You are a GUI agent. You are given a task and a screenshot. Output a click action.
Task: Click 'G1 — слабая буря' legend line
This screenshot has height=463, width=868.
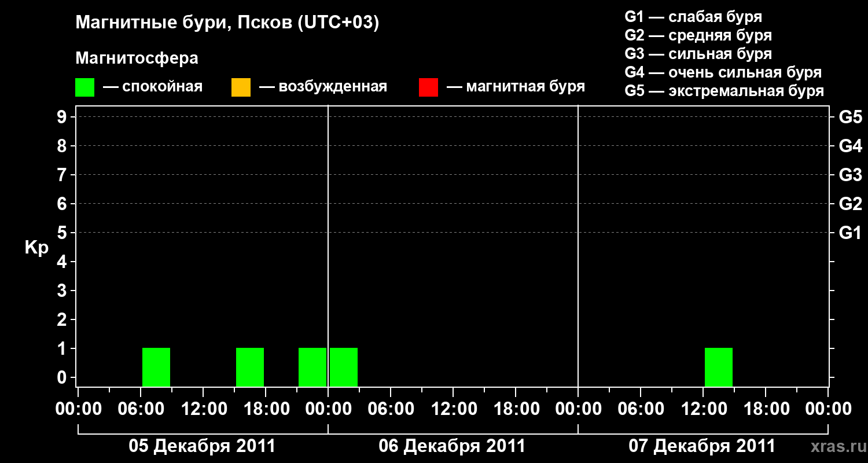693,16
